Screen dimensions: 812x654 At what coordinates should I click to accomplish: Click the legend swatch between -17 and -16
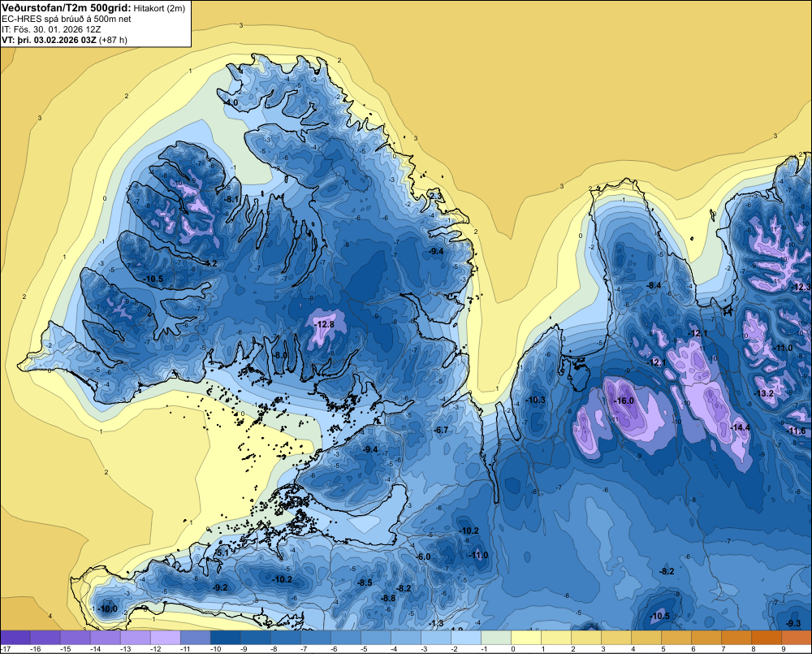[x=15, y=637]
